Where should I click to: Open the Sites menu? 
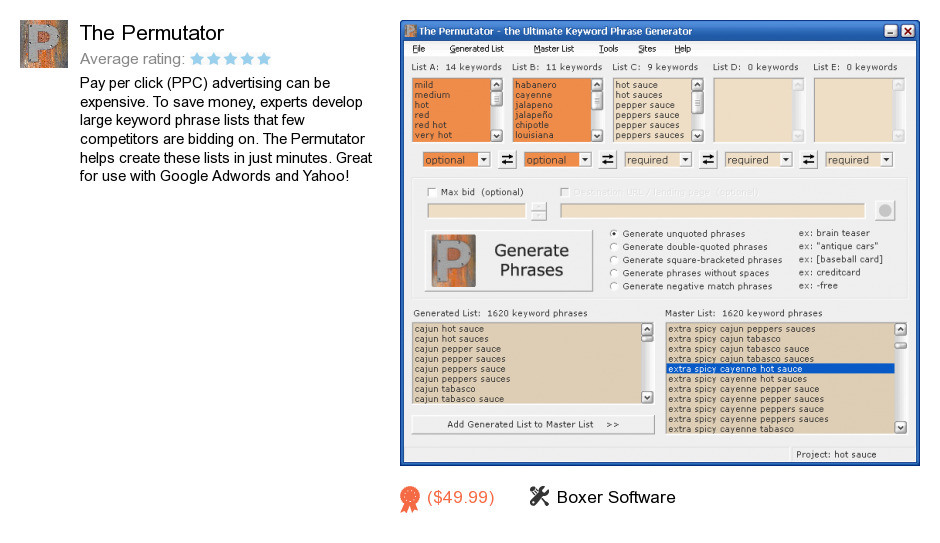point(647,49)
